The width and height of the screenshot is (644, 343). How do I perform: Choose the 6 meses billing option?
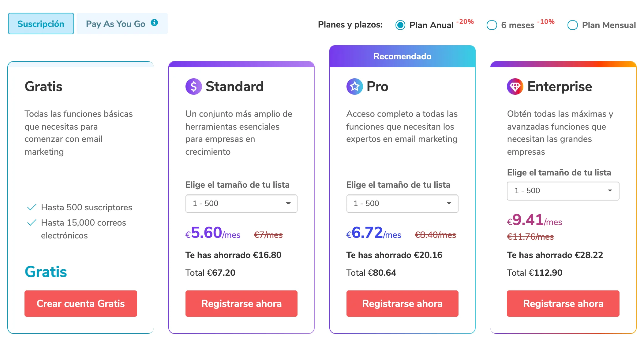click(492, 25)
